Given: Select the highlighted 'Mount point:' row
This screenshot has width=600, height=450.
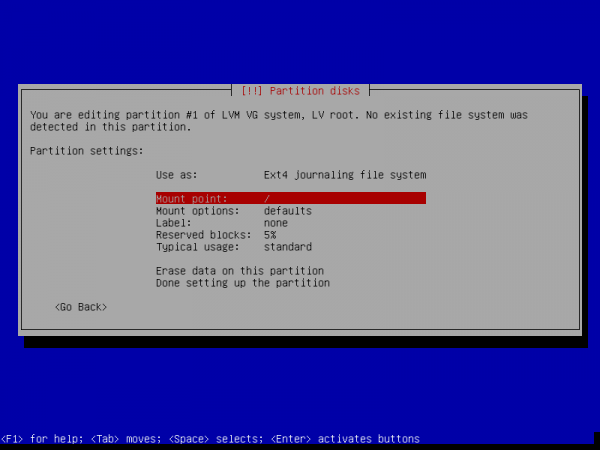Looking at the screenshot, I should (x=290, y=199).
